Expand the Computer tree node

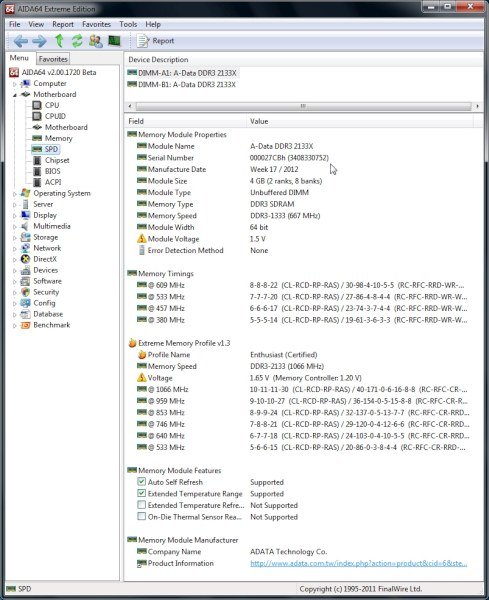pyautogui.click(x=15, y=84)
